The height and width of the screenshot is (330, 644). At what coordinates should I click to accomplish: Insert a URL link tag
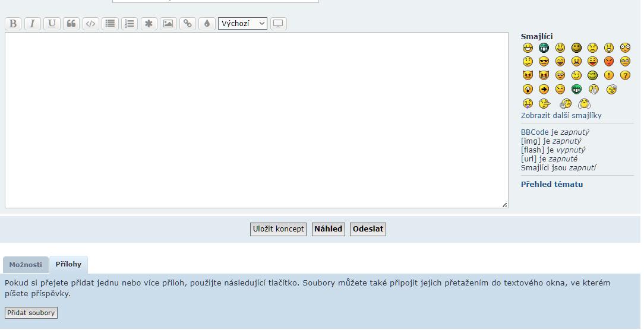188,24
